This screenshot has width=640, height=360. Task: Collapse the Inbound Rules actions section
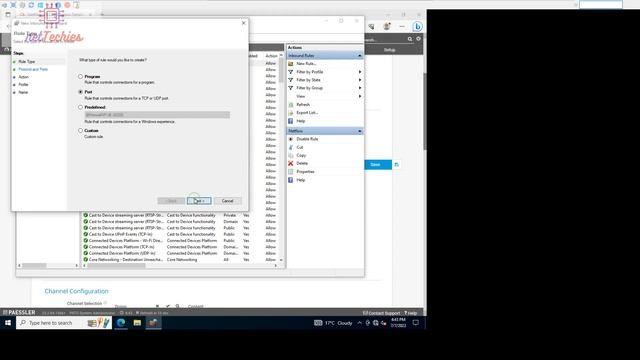[x=360, y=56]
